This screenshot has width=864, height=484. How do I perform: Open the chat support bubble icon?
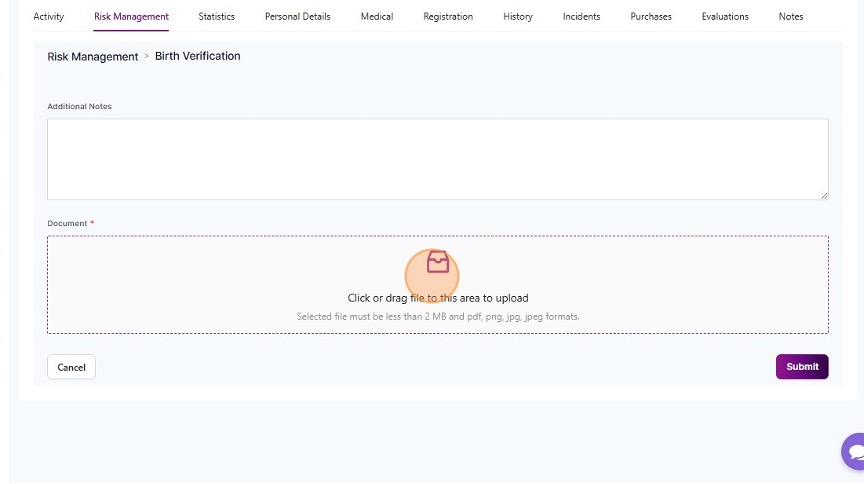pos(854,452)
